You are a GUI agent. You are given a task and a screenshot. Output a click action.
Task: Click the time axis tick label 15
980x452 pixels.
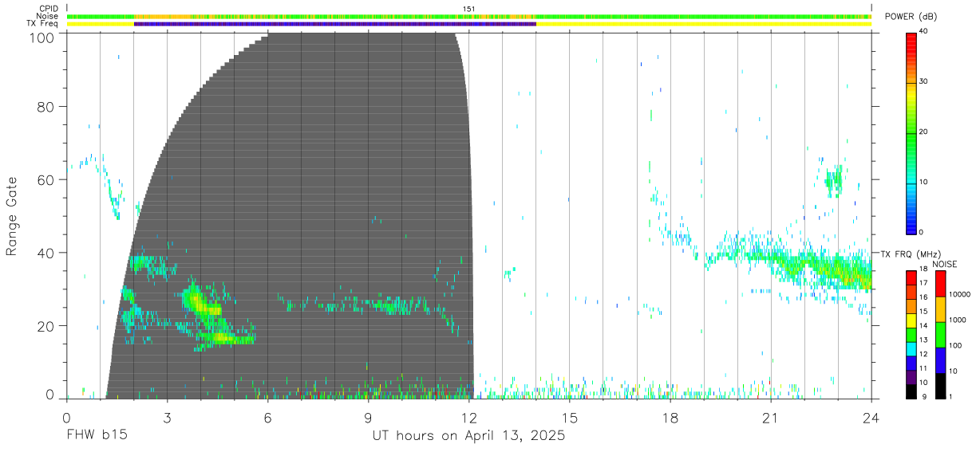[570, 418]
